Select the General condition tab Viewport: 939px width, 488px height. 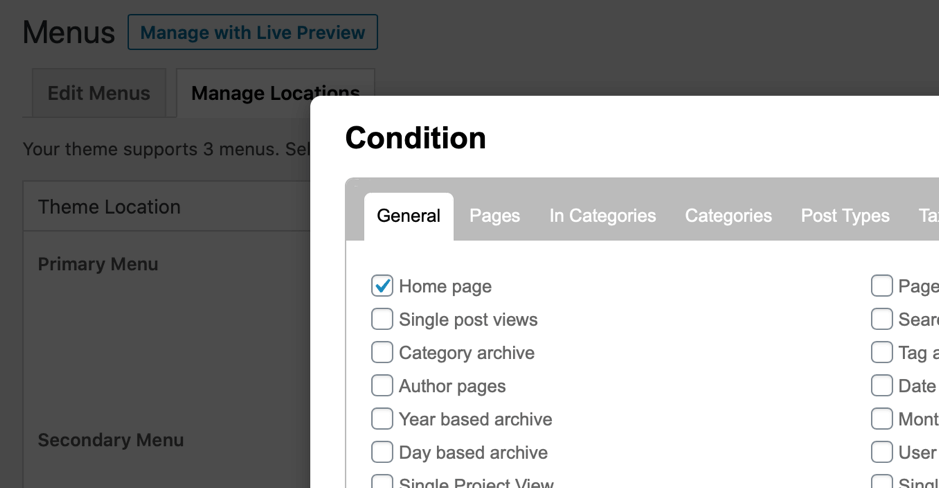click(x=408, y=216)
